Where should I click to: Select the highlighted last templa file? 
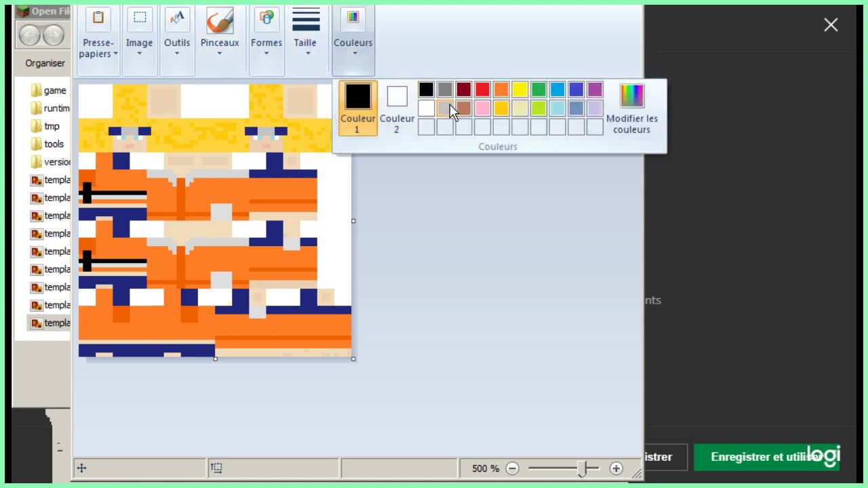50,323
